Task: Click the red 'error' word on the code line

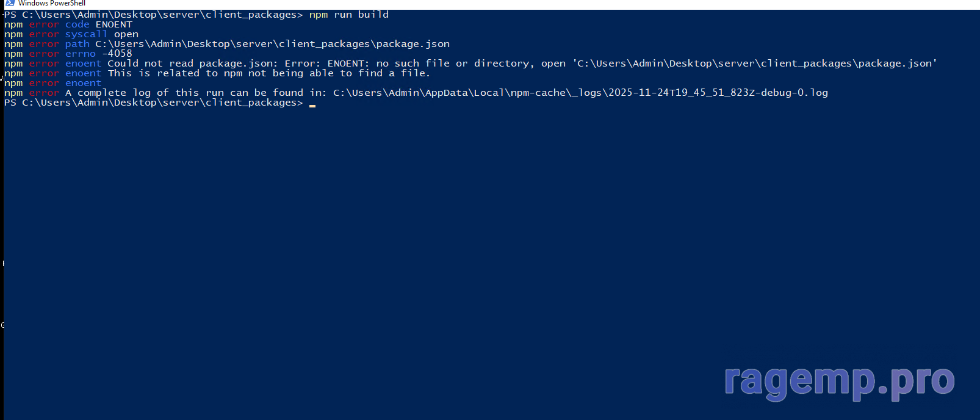Action: tap(44, 24)
